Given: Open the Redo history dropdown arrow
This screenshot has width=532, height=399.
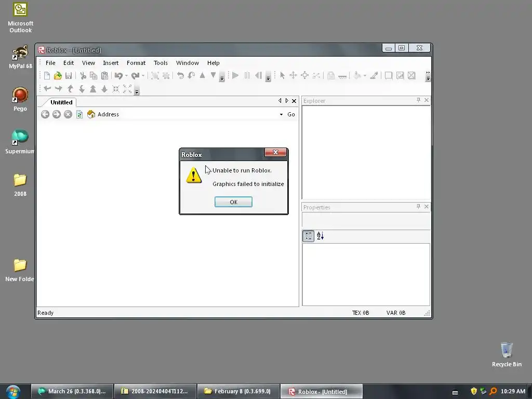Looking at the screenshot, I should [143, 76].
